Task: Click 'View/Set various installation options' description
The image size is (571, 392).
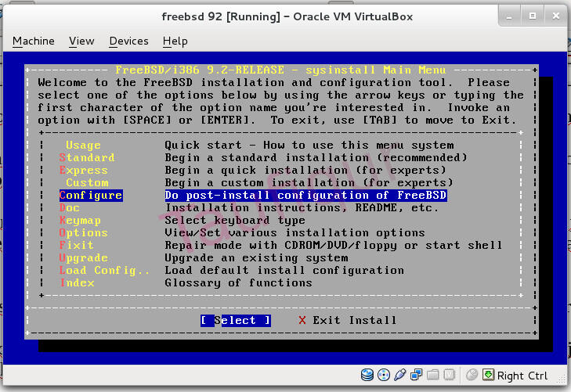Action: pyautogui.click(x=295, y=232)
